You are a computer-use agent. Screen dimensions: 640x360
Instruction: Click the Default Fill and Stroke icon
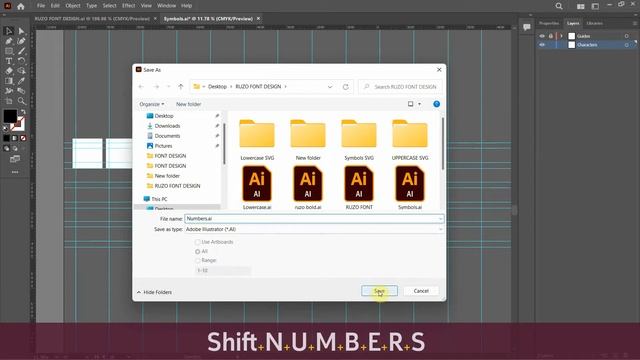(x=6, y=128)
